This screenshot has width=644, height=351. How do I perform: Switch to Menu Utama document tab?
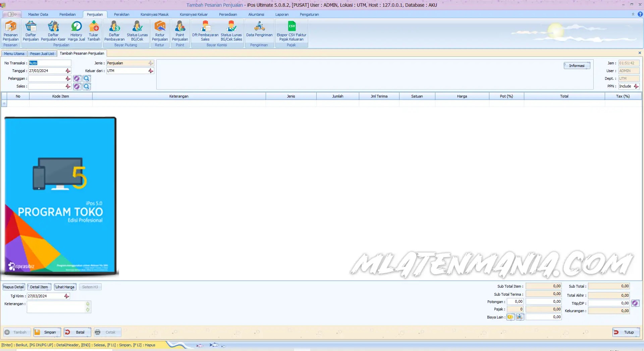click(14, 54)
